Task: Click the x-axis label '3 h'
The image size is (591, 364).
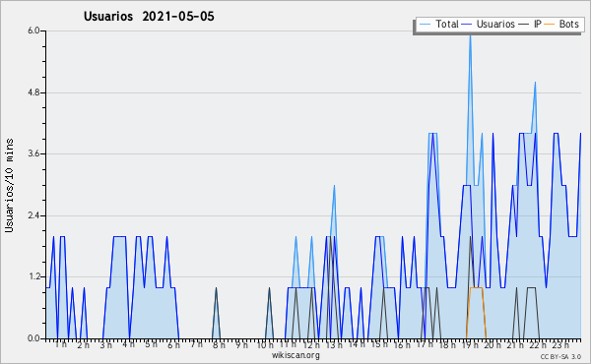Action: pos(106,344)
